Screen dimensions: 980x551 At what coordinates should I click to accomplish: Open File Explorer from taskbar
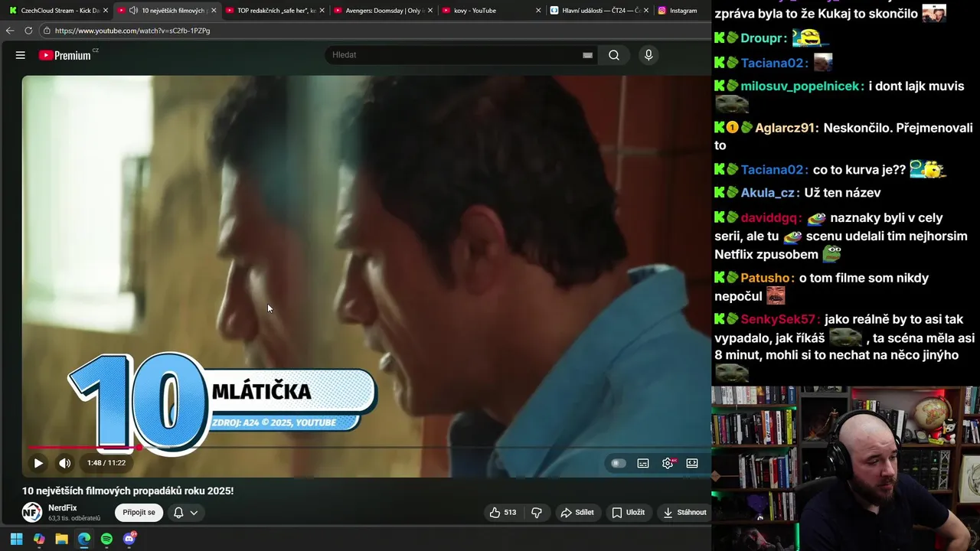pyautogui.click(x=61, y=539)
